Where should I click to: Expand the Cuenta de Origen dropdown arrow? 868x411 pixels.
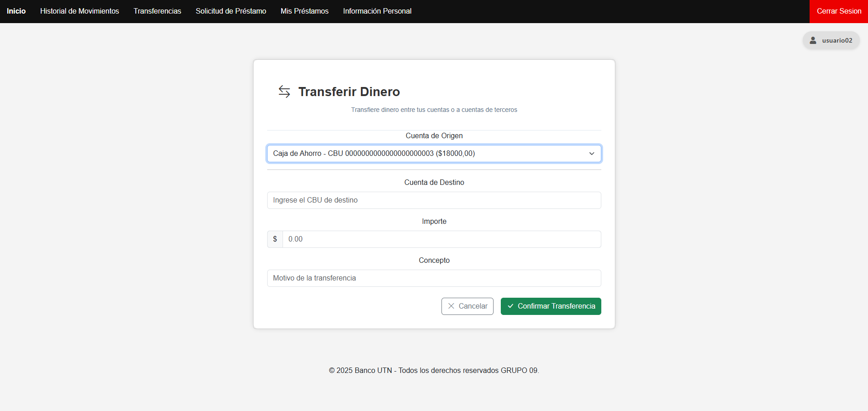[591, 154]
